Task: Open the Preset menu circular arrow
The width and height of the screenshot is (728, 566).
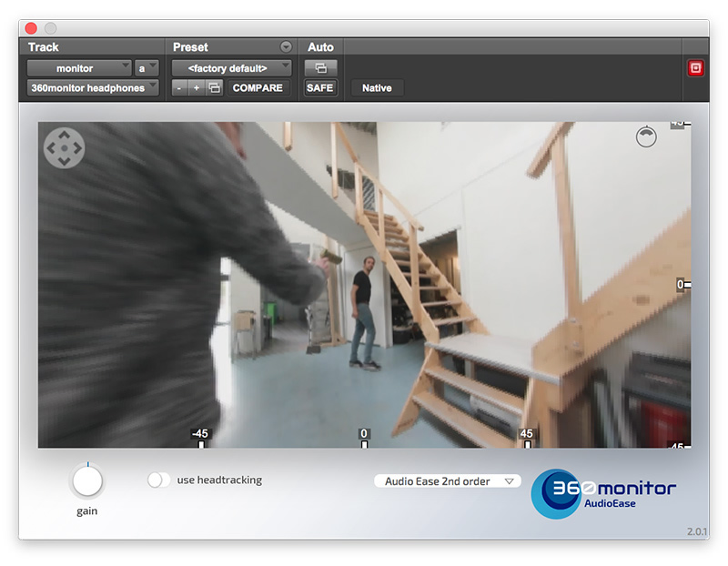Action: tap(286, 47)
